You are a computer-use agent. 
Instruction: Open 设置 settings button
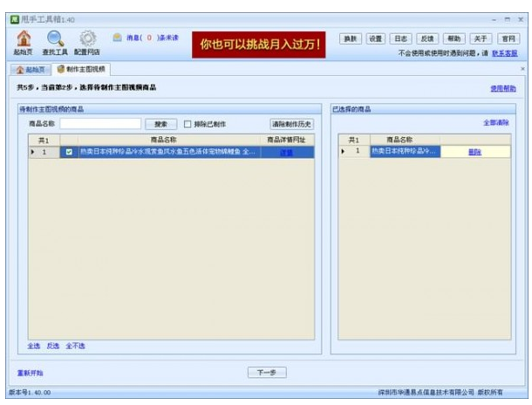click(x=375, y=38)
